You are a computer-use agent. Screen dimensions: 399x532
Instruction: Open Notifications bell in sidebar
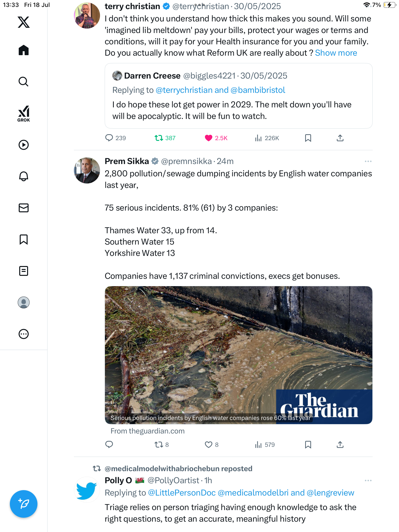click(24, 176)
